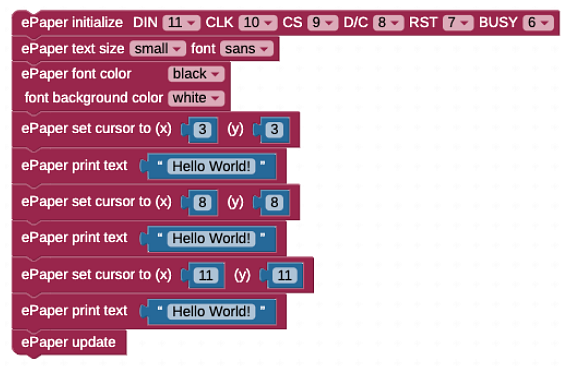Edit the x value 8 cursor field
This screenshot has height=366, width=566.
click(x=202, y=202)
